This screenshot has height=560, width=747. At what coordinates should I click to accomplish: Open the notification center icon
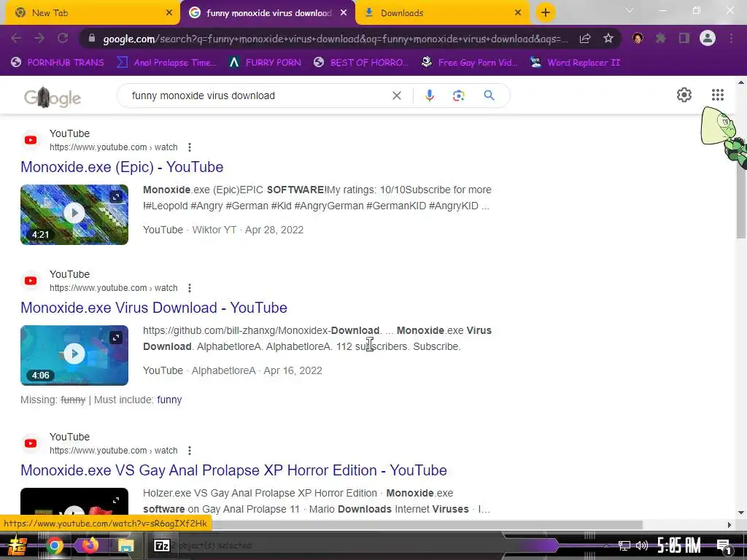(724, 545)
